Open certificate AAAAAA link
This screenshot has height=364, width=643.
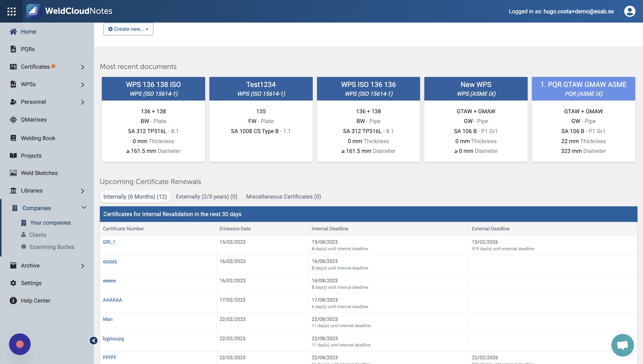tap(112, 300)
